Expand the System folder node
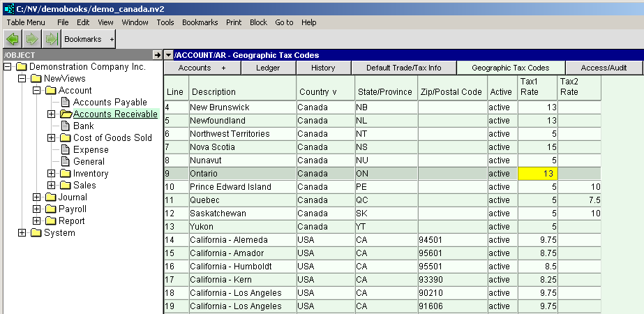Screen dimensions: 644x314 22,233
